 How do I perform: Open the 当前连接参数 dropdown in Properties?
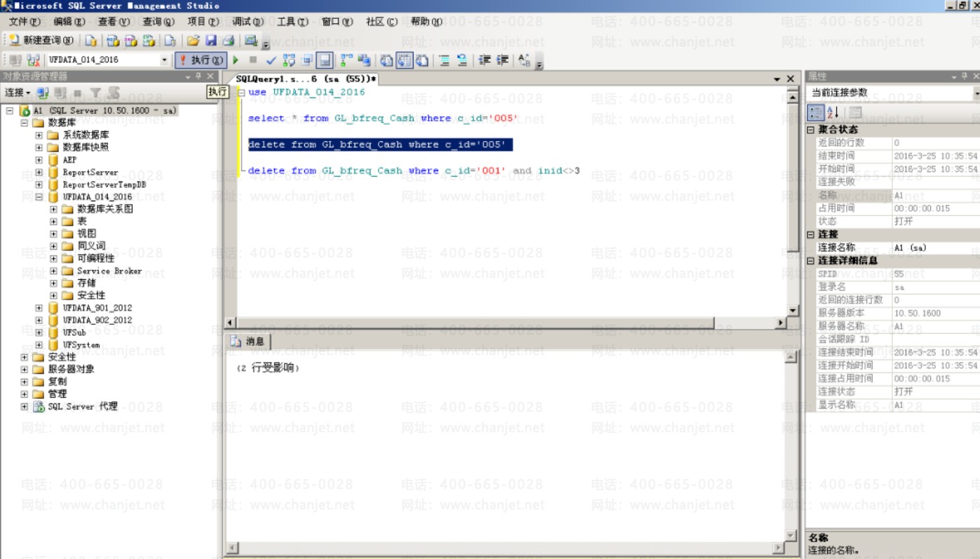976,93
